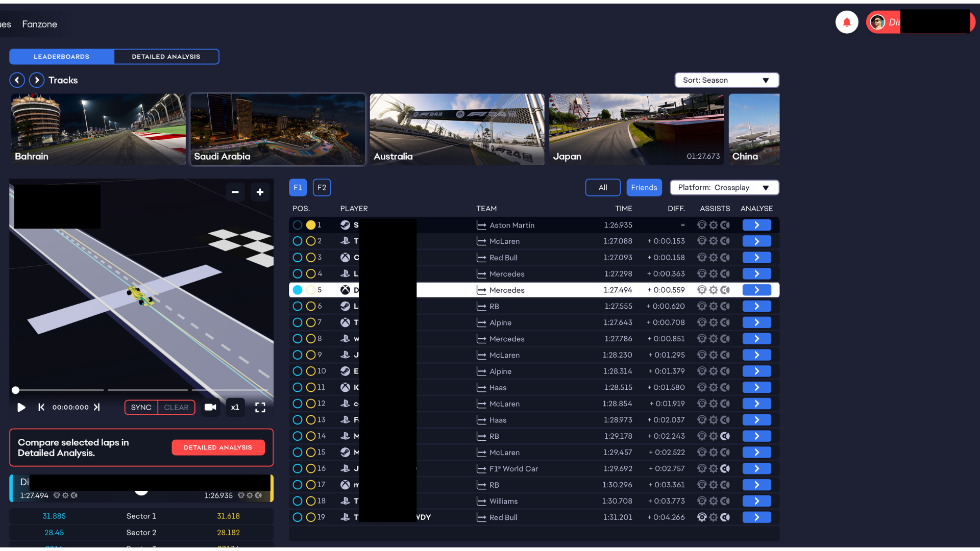Click the TIME column header
The image size is (980, 551).
click(623, 209)
